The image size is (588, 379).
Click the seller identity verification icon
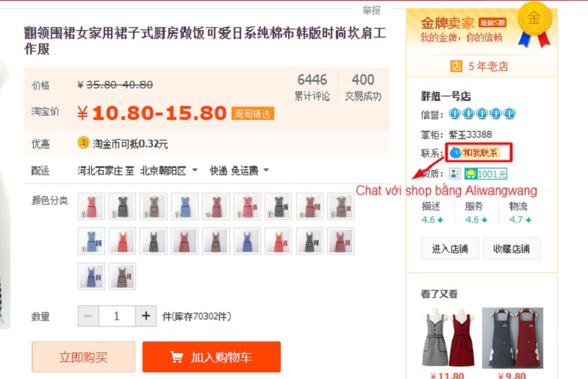(x=454, y=174)
